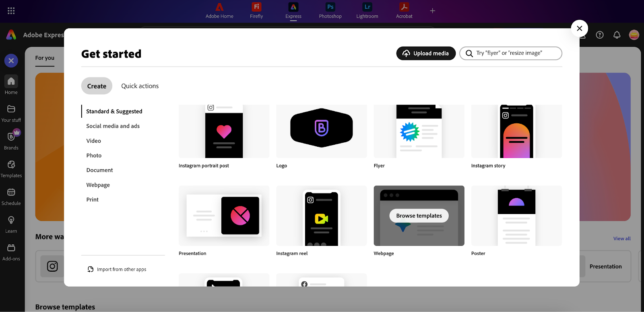This screenshot has width=644, height=312.
Task: Select Social media and ads category
Action: 113,126
